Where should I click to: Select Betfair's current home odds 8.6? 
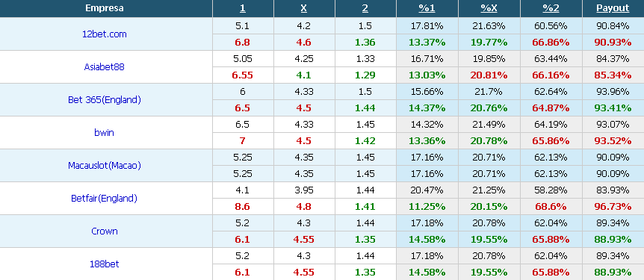[242, 207]
